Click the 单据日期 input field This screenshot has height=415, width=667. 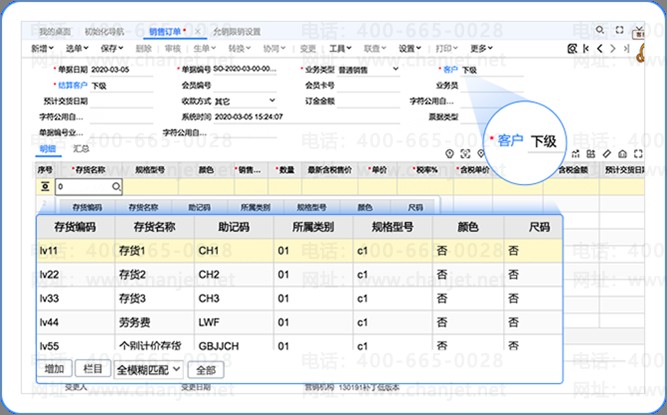pos(120,69)
